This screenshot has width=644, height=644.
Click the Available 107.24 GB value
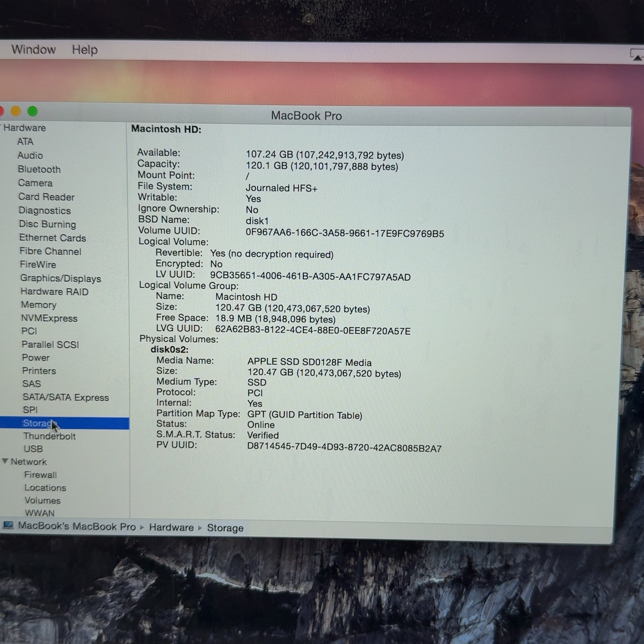[325, 155]
